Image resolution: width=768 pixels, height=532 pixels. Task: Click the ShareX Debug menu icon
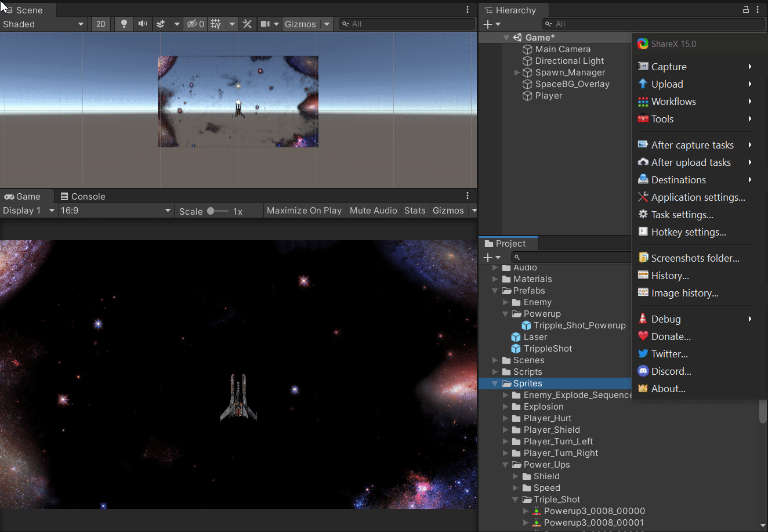click(x=643, y=319)
